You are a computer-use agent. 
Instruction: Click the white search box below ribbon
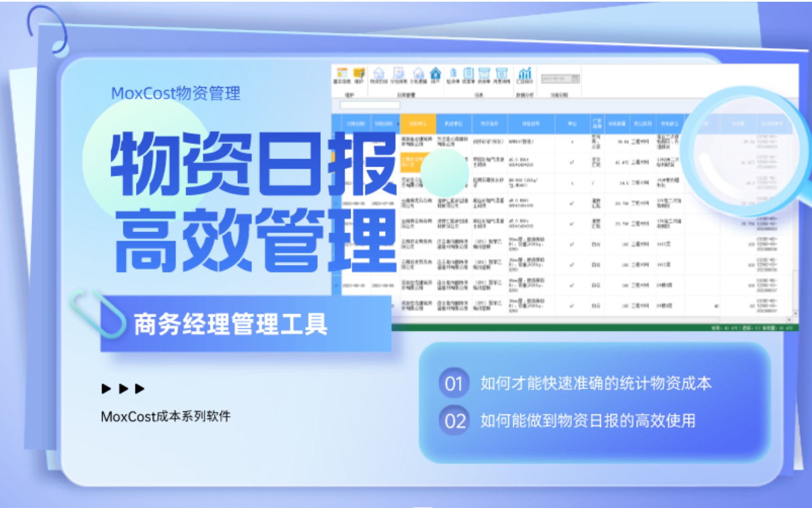(x=370, y=105)
